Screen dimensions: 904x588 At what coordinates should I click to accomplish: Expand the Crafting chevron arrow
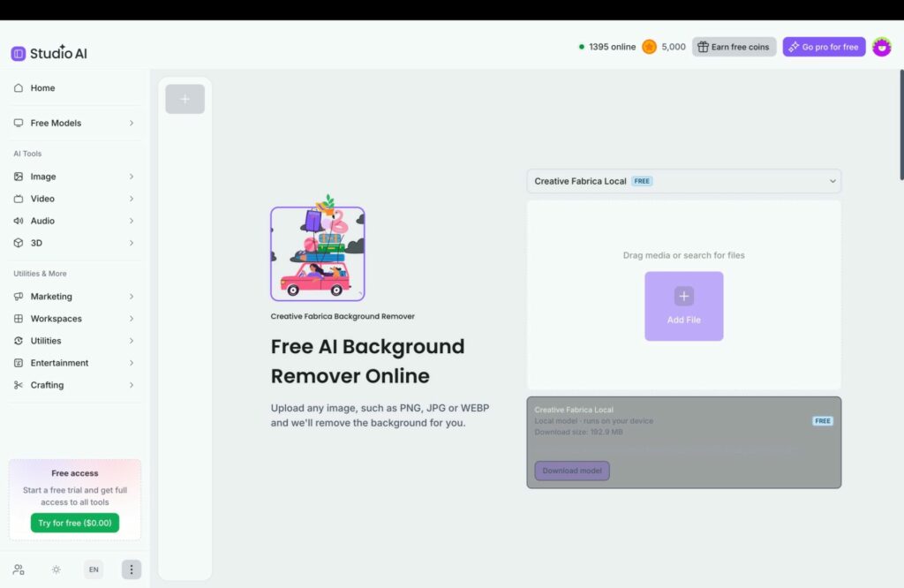132,385
